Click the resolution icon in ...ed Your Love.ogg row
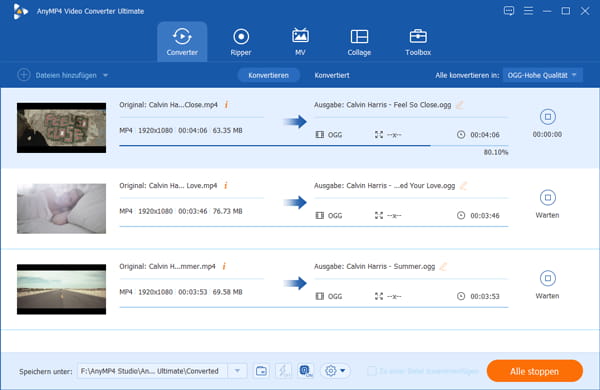600x390 pixels. tap(379, 215)
